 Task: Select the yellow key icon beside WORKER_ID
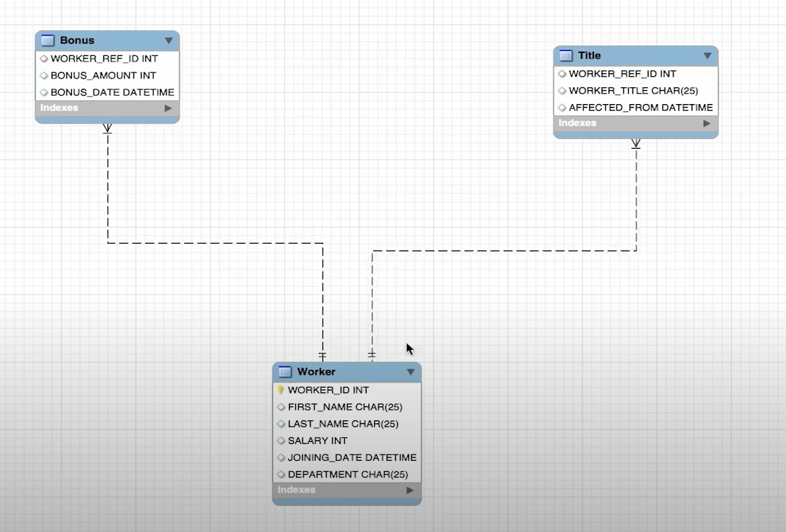click(x=281, y=390)
